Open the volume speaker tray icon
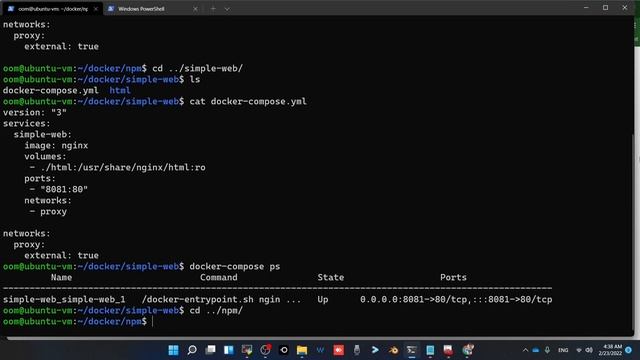Screen dimensions: 640x360 [x=589, y=350]
